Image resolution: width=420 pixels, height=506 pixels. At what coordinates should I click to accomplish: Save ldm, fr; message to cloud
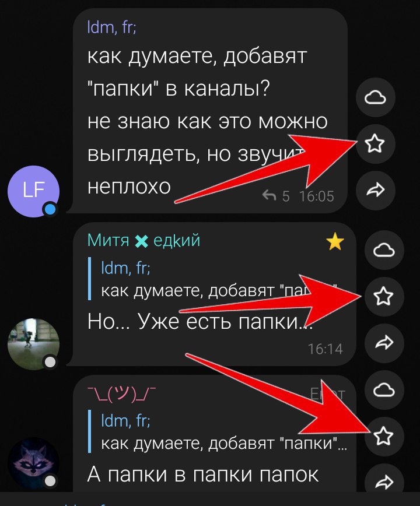[375, 97]
